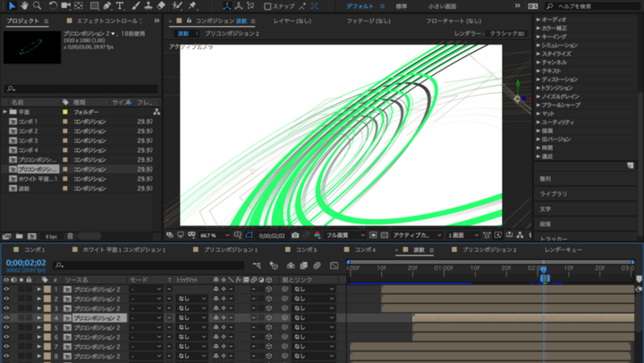Select the Roto Brush tool
The image size is (644, 363).
point(177,5)
